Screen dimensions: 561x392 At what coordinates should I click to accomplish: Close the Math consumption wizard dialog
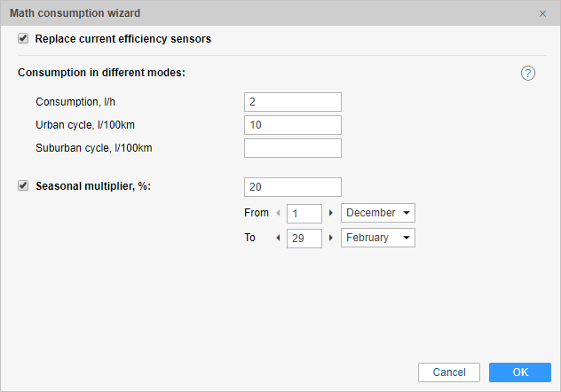point(542,13)
